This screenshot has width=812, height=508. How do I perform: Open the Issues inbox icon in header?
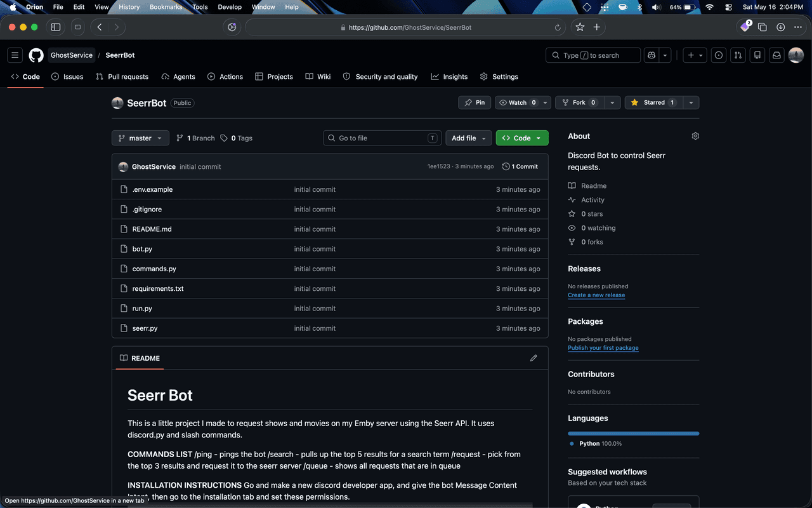point(718,55)
